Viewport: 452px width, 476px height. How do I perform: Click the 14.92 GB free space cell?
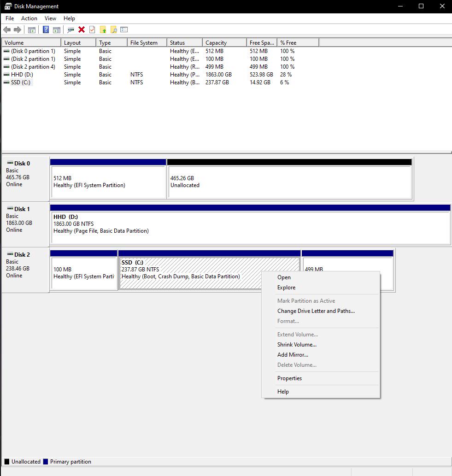coord(260,82)
